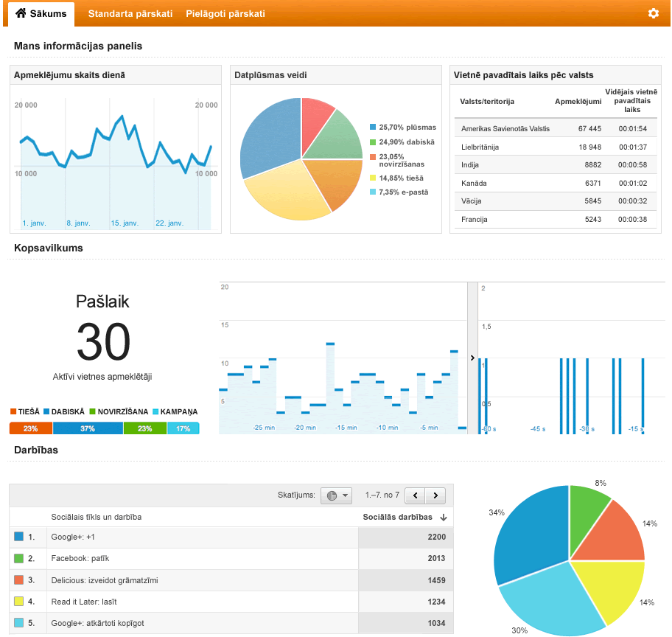This screenshot has height=637, width=672.
Task: Switch to the Standarta pārskati tab
Action: [130, 14]
